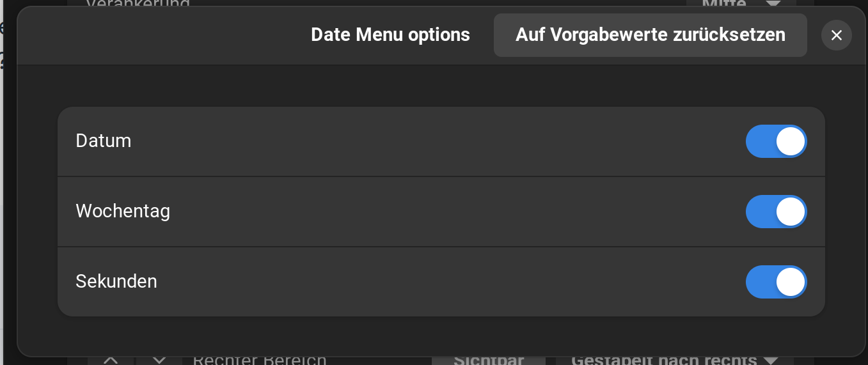Toggle the Sichtbar button
The height and width of the screenshot is (365, 868).
pyautogui.click(x=489, y=361)
